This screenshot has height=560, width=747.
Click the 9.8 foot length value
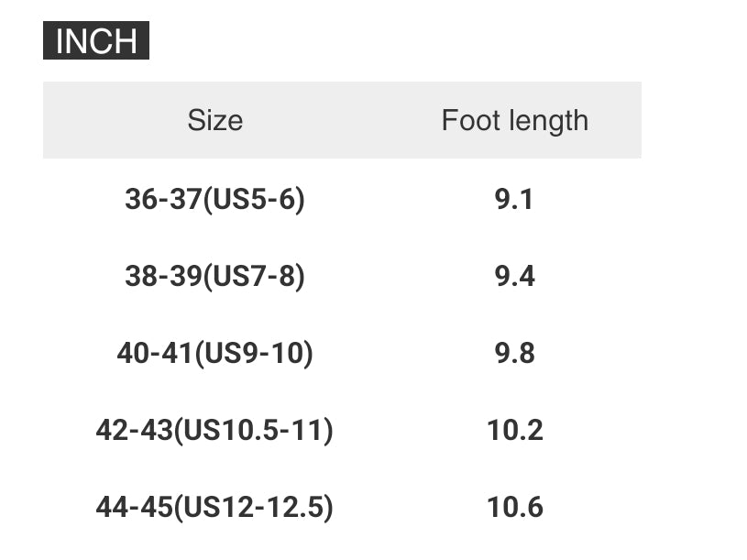point(514,353)
